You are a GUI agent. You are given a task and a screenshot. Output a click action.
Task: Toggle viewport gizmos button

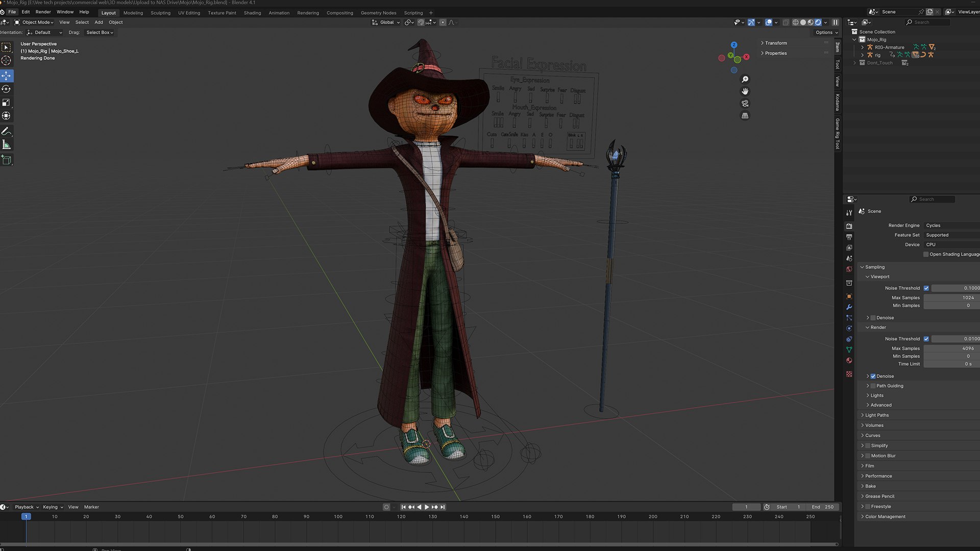pos(751,22)
